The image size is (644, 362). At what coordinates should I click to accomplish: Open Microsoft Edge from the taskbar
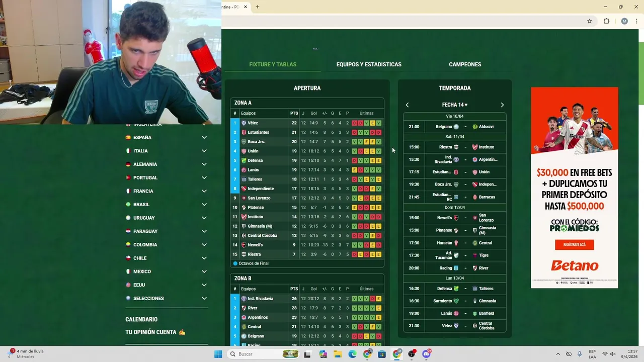[x=353, y=354]
